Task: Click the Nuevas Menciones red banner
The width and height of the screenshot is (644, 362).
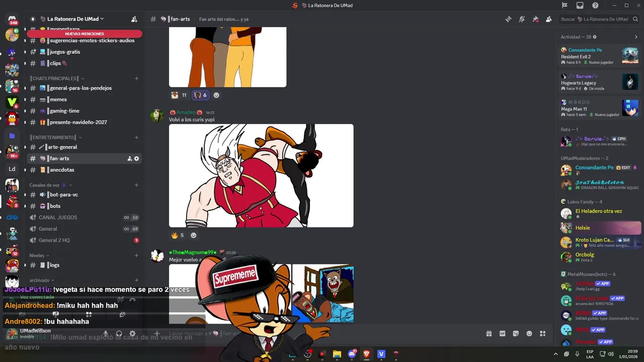Action: coord(85,34)
